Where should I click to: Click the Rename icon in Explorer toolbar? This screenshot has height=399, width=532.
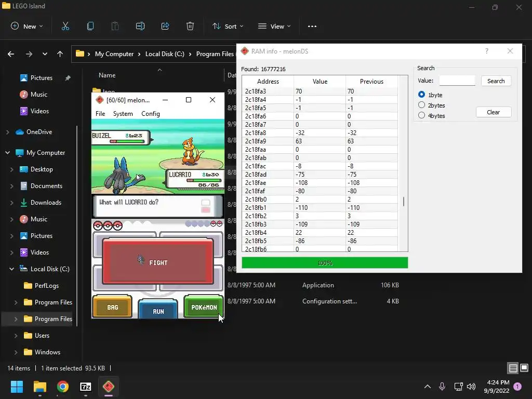[140, 26]
